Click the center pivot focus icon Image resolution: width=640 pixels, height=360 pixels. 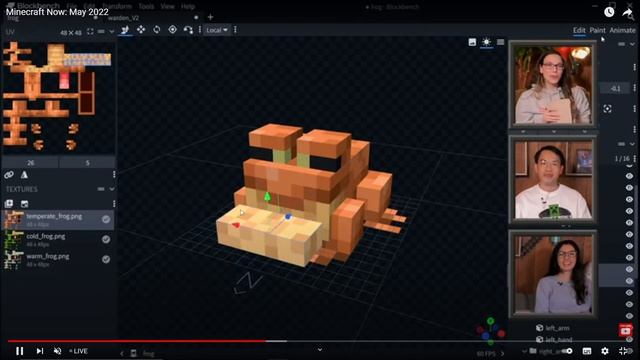(607, 109)
